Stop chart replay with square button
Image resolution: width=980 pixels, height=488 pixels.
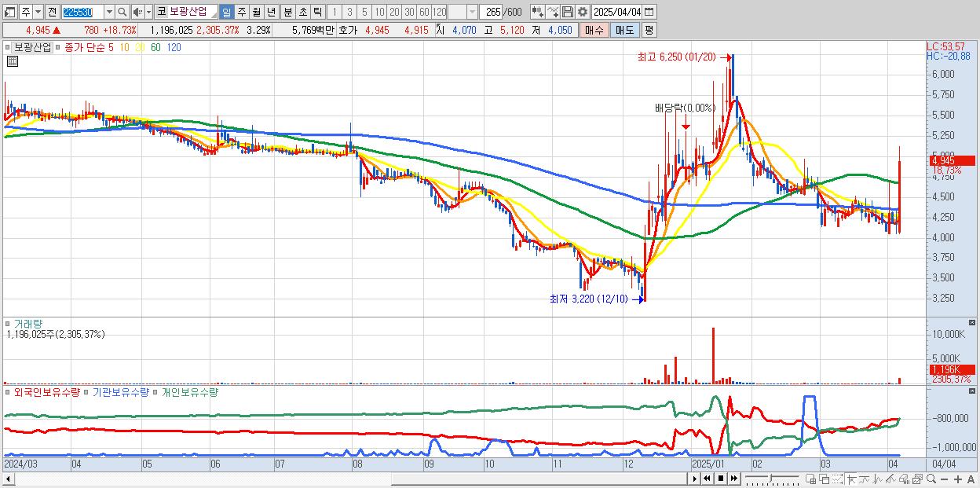(x=720, y=479)
